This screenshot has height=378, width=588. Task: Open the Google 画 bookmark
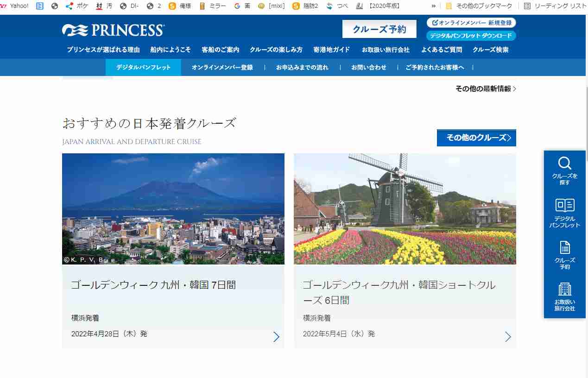[x=242, y=6]
